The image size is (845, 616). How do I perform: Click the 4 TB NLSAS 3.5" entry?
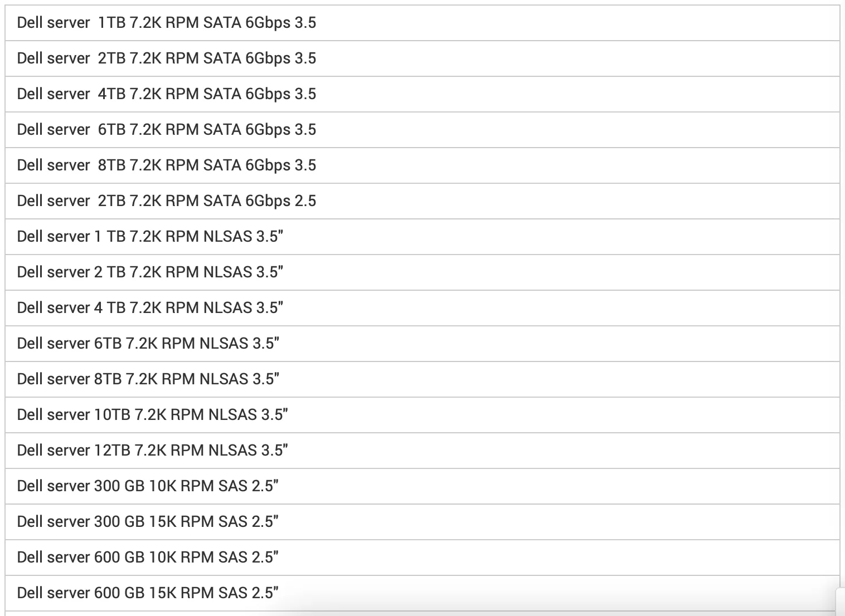click(x=150, y=308)
